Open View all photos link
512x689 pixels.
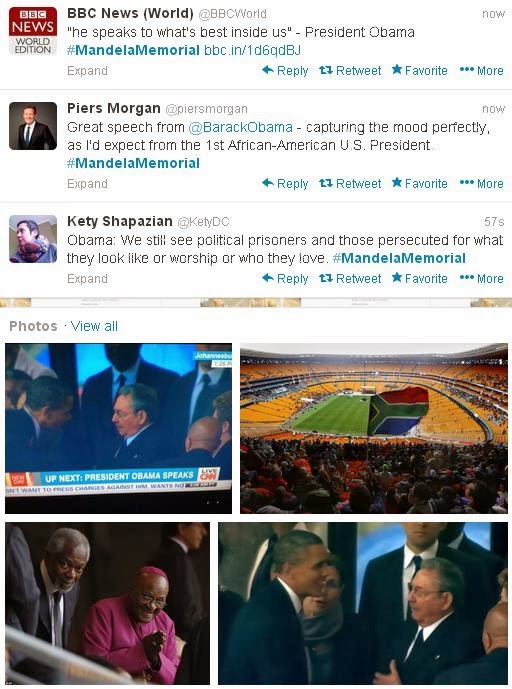click(94, 326)
